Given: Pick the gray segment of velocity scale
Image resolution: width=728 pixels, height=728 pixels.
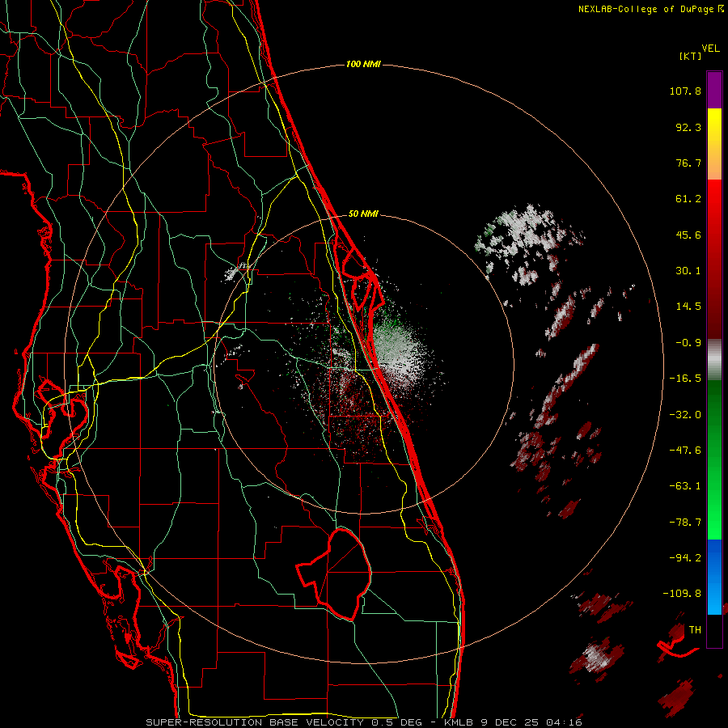Looking at the screenshot, I should click(x=714, y=360).
